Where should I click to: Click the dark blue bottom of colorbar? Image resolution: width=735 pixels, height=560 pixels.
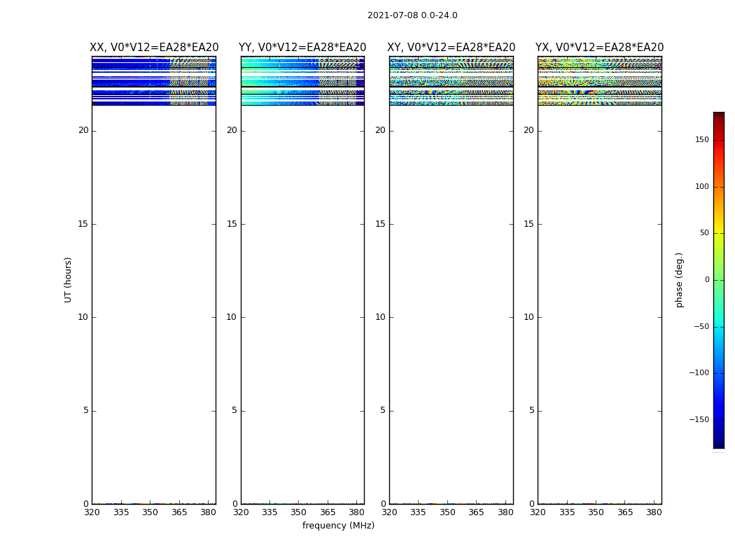[x=718, y=444]
